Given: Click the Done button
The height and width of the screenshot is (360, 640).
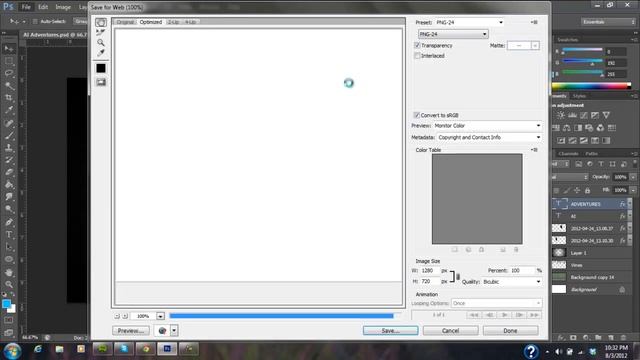Looking at the screenshot, I should 510,331.
